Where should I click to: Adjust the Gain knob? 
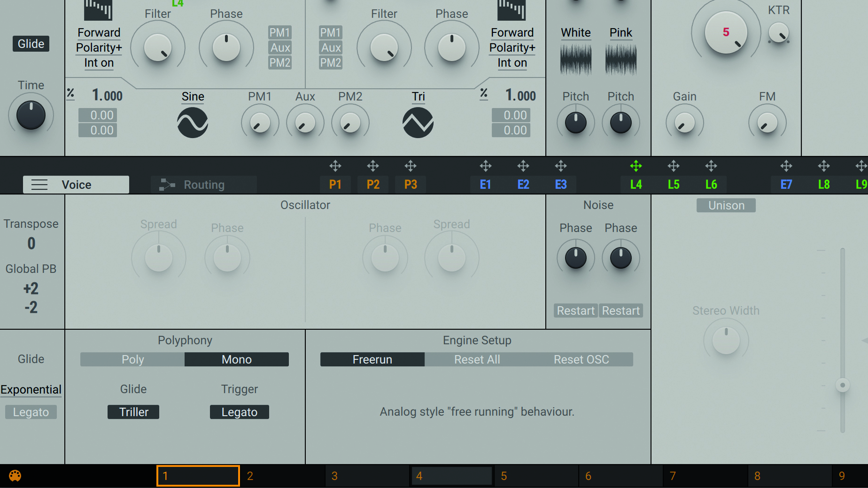[x=685, y=123]
